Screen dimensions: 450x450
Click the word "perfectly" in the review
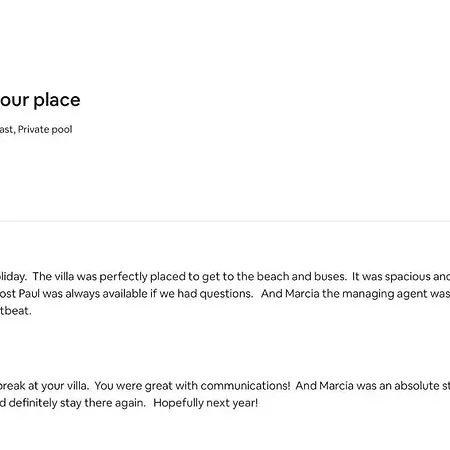pyautogui.click(x=123, y=277)
